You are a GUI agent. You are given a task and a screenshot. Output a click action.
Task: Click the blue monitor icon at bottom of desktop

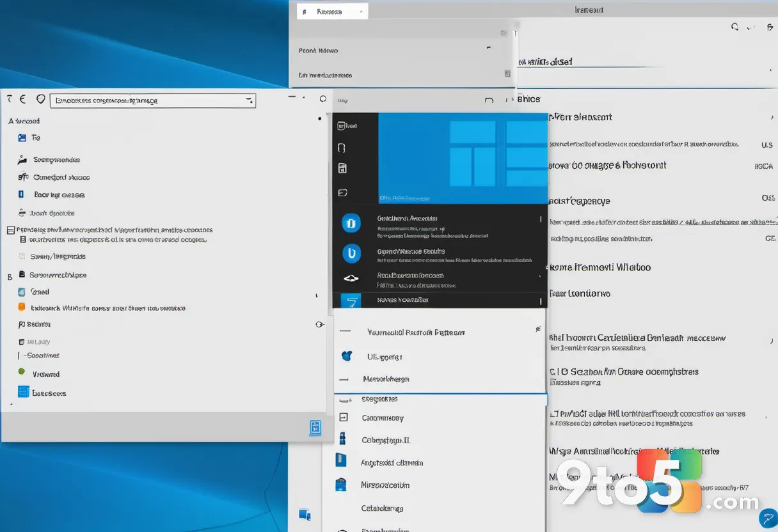click(305, 513)
